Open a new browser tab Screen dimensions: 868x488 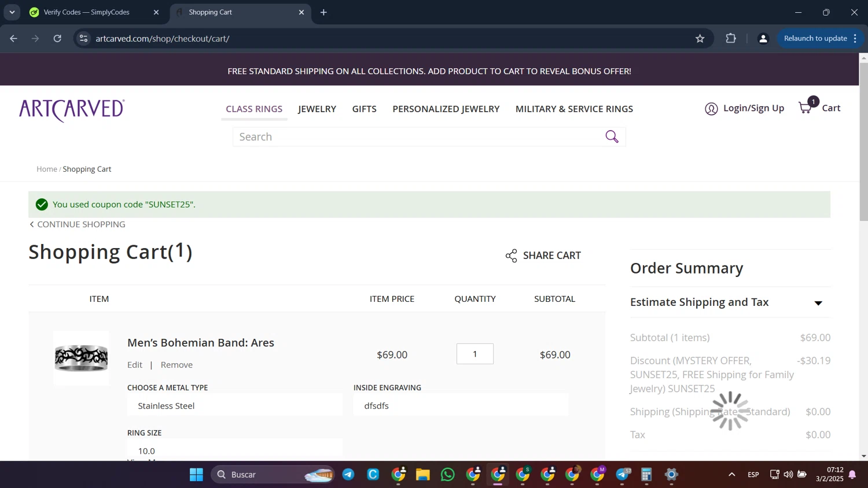tap(323, 12)
